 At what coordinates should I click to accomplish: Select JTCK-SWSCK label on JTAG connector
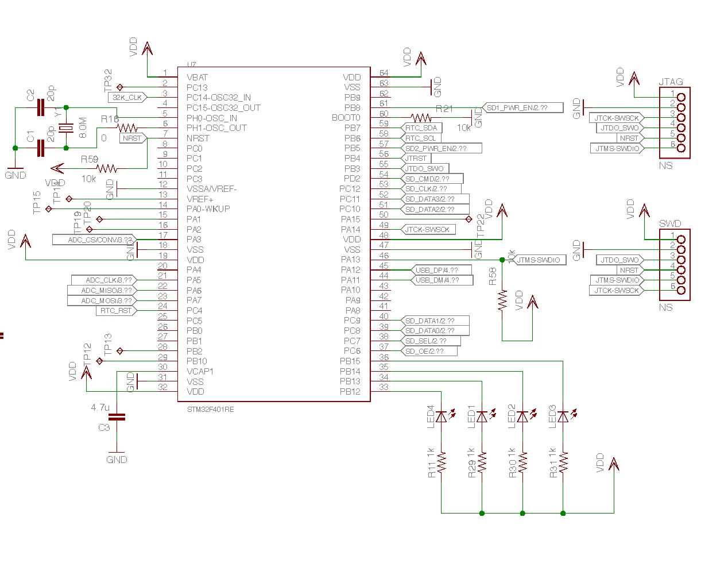[617, 118]
